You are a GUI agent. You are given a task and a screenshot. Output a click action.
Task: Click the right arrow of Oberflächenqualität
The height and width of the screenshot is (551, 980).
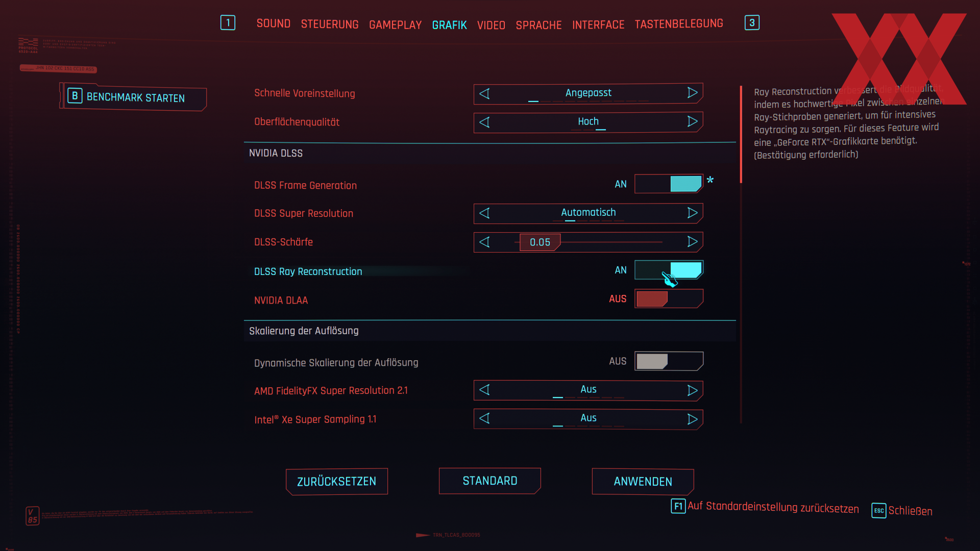click(692, 121)
